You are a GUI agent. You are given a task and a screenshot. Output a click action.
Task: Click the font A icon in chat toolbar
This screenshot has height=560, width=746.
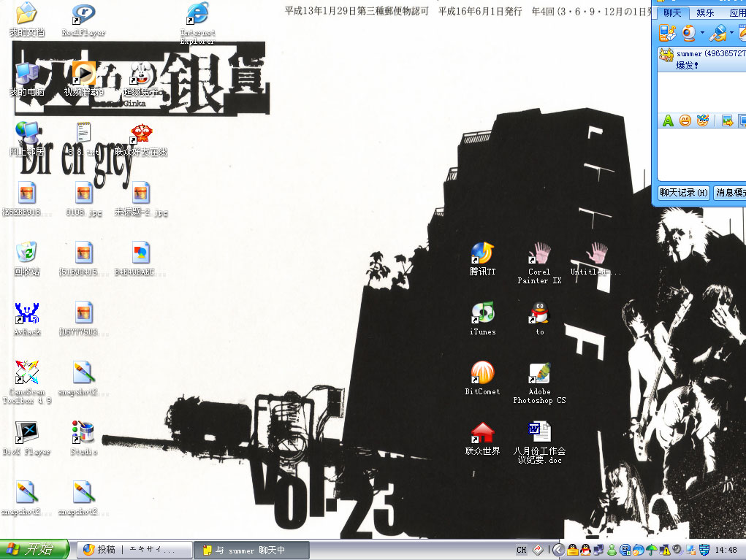tap(668, 120)
